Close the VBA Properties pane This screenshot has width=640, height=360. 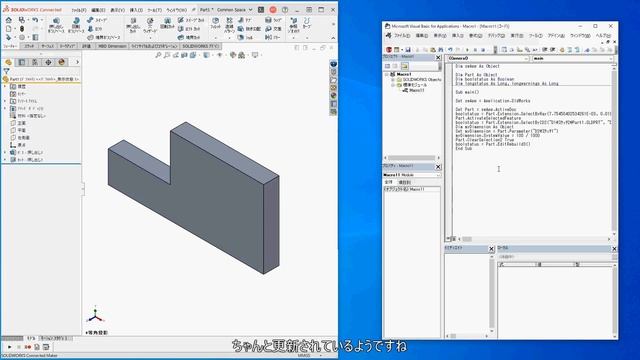(x=438, y=167)
